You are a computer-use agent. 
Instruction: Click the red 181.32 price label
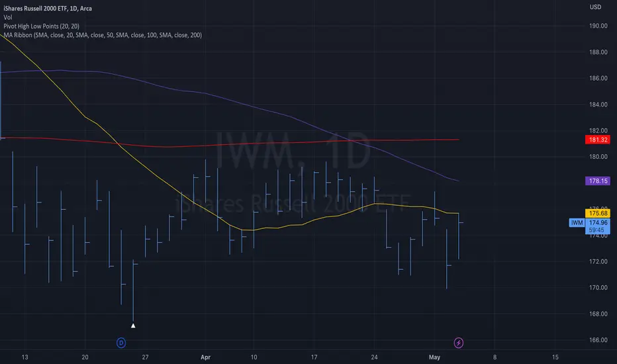[598, 140]
